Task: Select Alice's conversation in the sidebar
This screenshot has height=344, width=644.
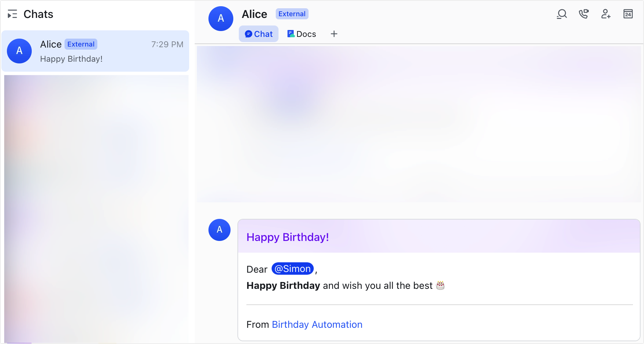Action: (96, 51)
